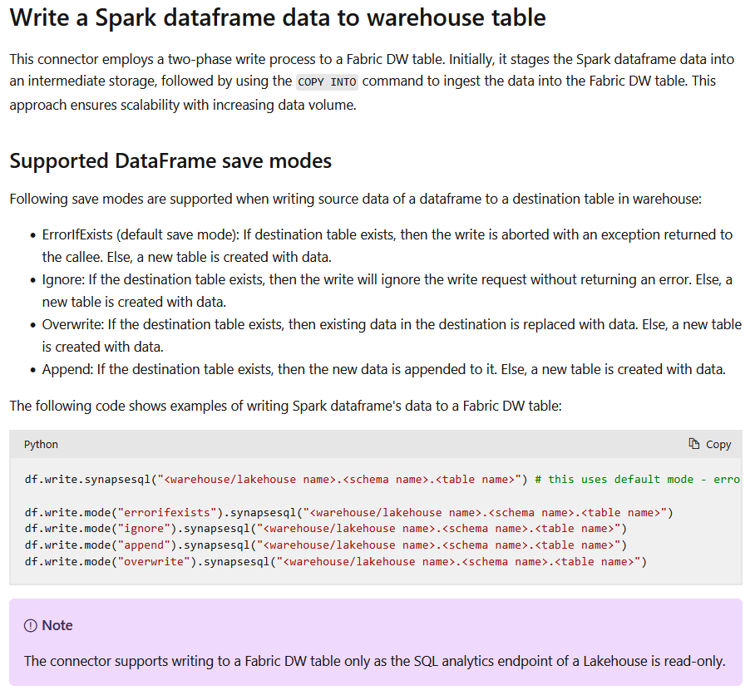Image resolution: width=755 pixels, height=700 pixels.
Task: Click the note text about the read-only SQL endpoint
Action: click(374, 661)
